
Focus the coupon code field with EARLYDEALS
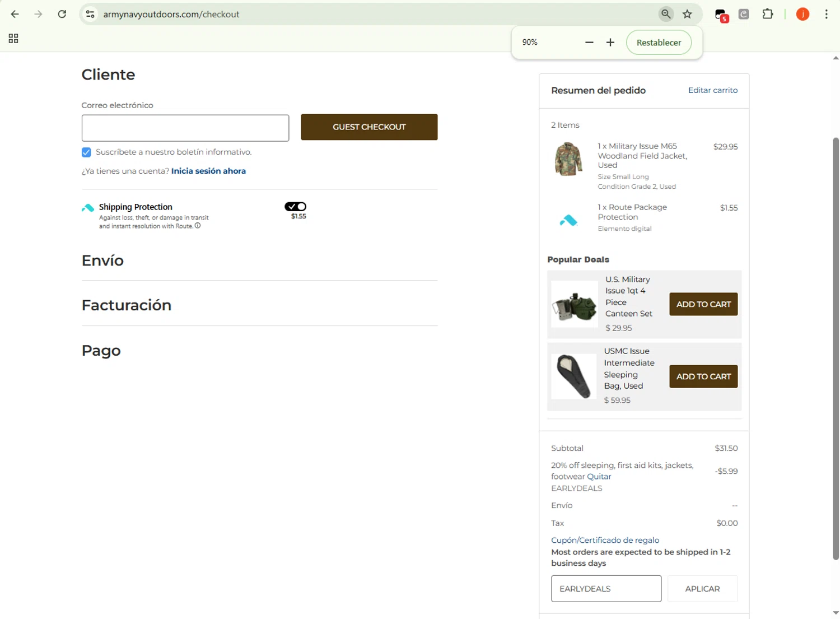click(x=606, y=589)
